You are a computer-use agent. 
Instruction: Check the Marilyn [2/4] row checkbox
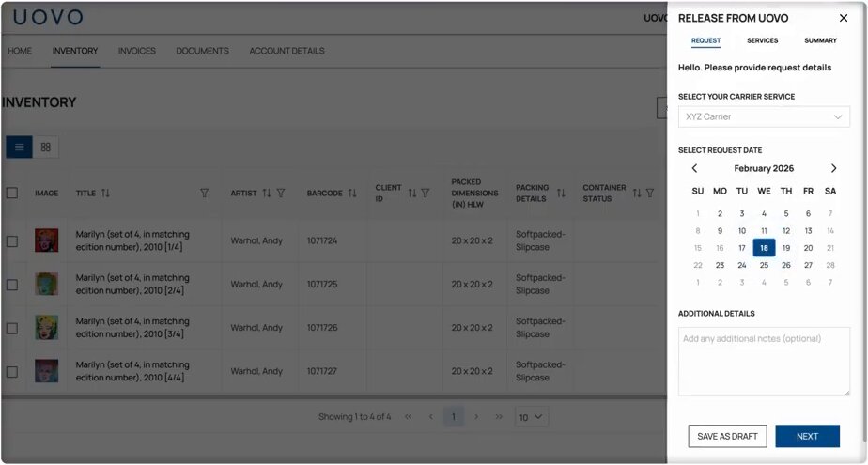11,285
